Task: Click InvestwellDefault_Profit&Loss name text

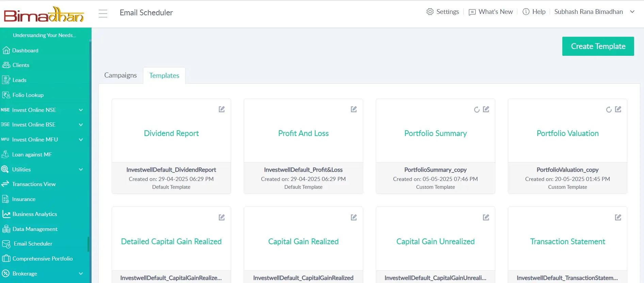Action: tap(303, 170)
